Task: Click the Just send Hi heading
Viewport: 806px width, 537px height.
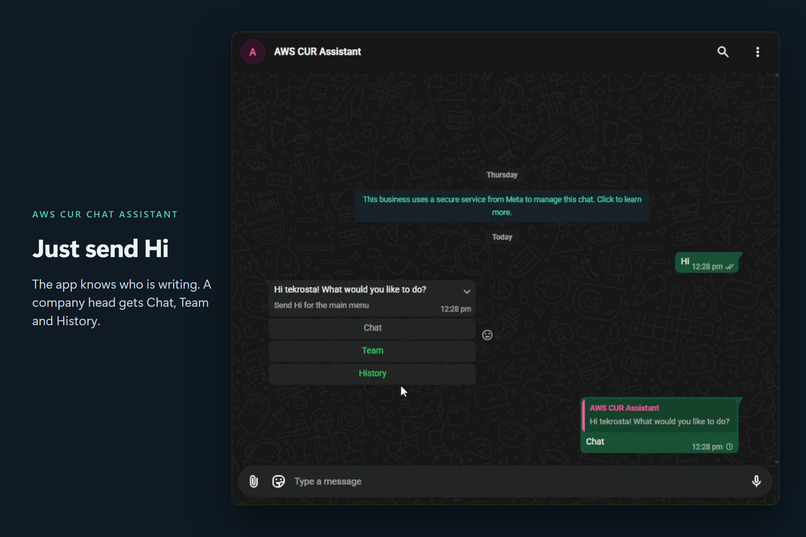Action: pyautogui.click(x=100, y=249)
